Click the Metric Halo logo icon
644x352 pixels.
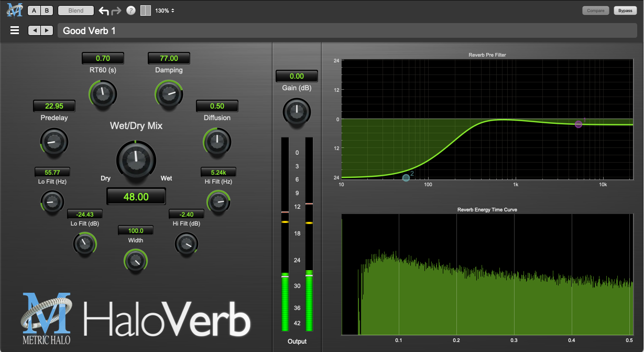click(14, 9)
